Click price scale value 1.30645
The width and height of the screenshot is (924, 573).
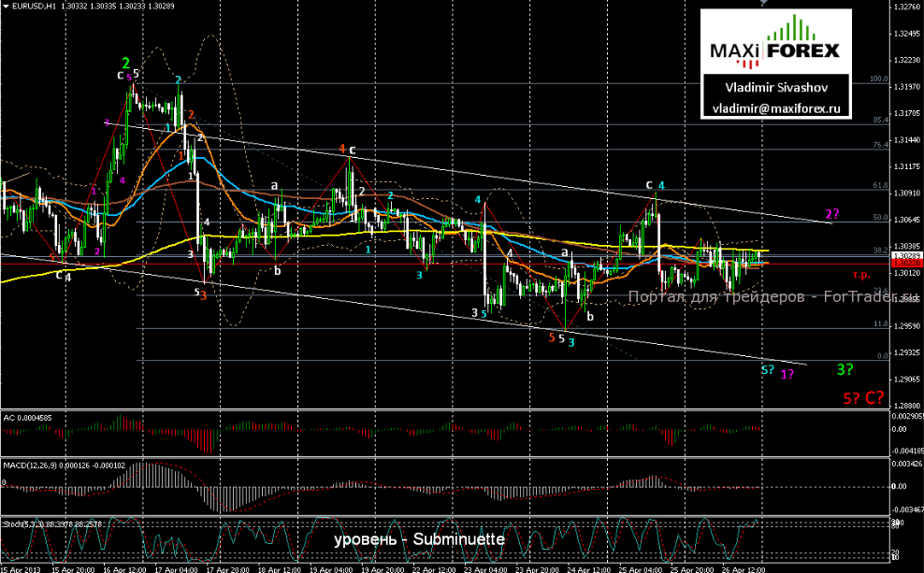(x=907, y=220)
